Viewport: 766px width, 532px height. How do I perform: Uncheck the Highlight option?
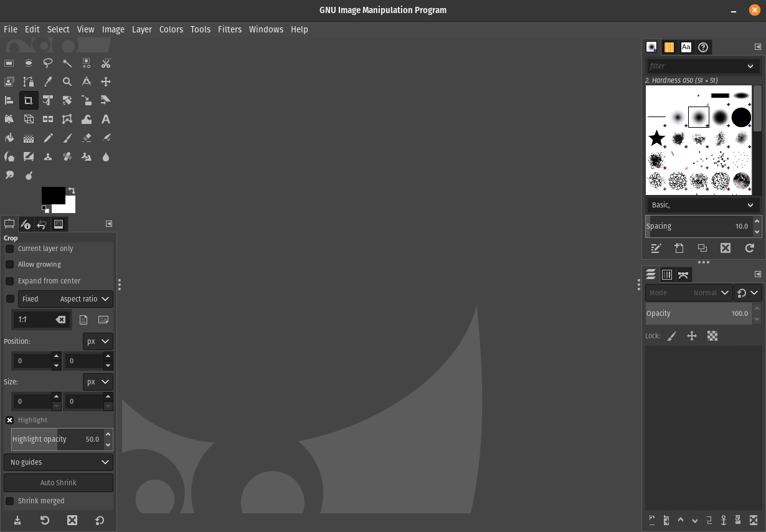(x=9, y=420)
